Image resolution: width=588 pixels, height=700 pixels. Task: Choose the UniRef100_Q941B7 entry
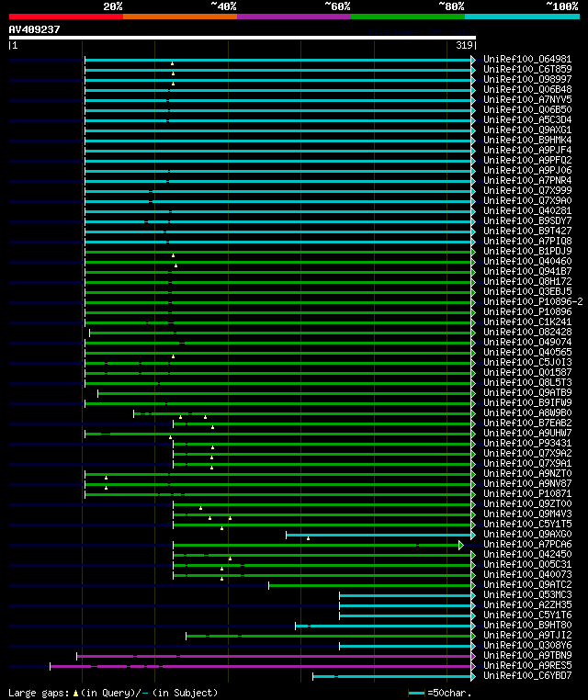point(527,271)
